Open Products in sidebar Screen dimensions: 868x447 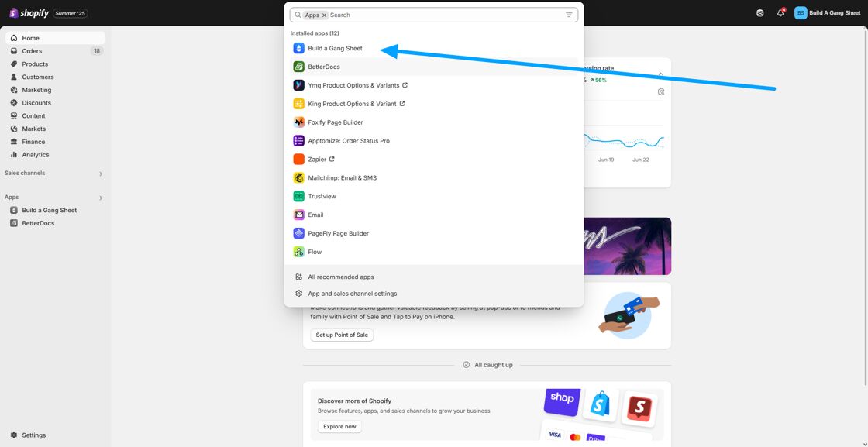coord(55,64)
